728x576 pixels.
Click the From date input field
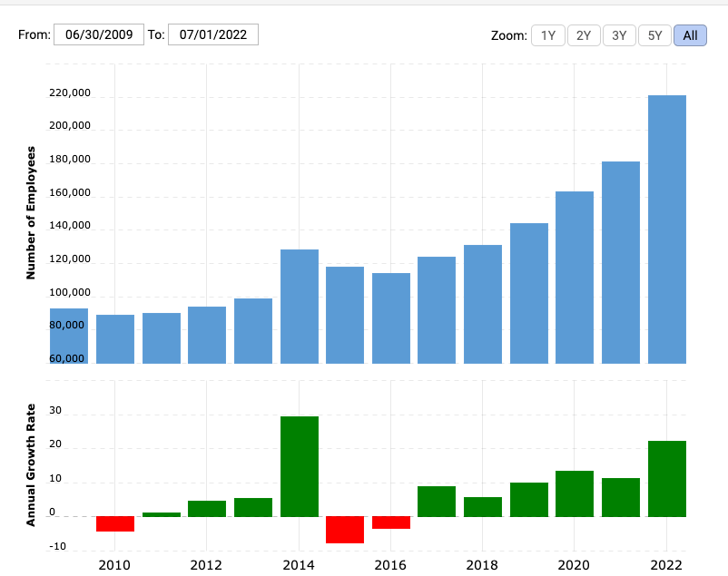(99, 34)
